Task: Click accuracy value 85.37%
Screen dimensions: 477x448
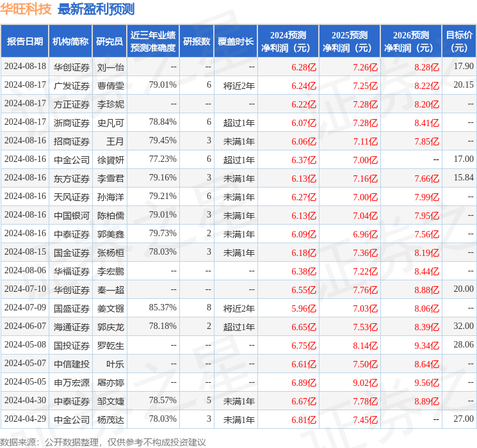Action: click(163, 307)
